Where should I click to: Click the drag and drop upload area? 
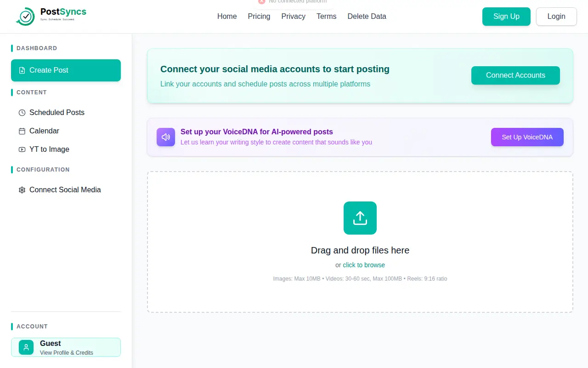[x=360, y=242]
